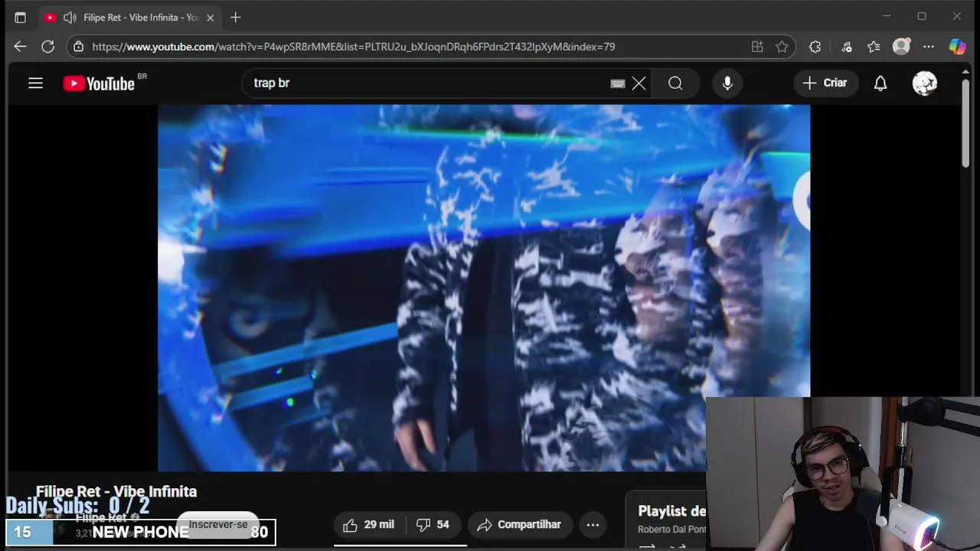Open the media control music icon

(x=847, y=47)
